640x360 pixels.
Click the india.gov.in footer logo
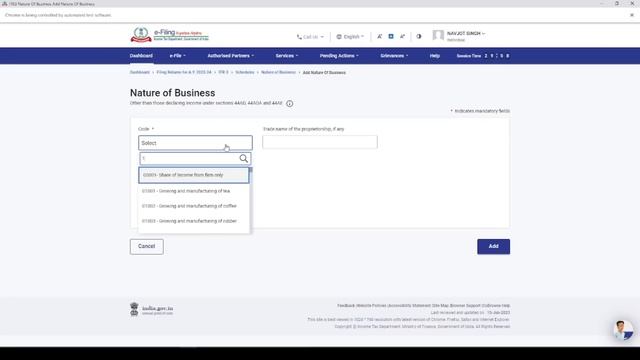click(151, 309)
